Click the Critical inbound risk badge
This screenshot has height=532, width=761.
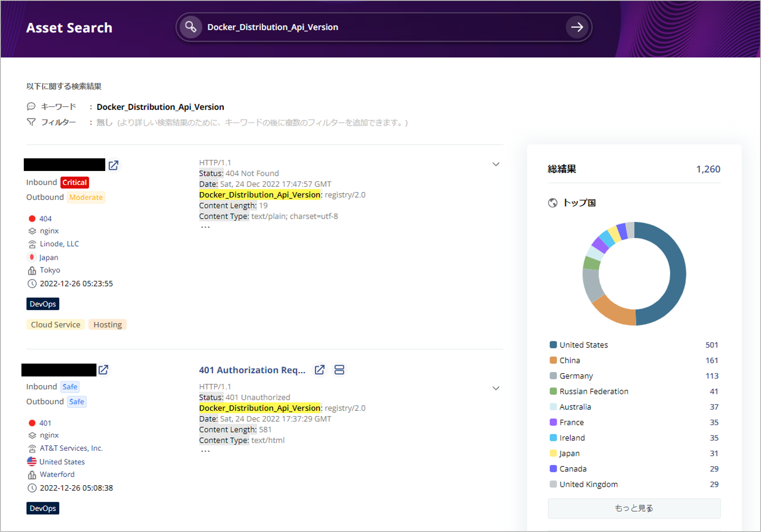(x=75, y=183)
